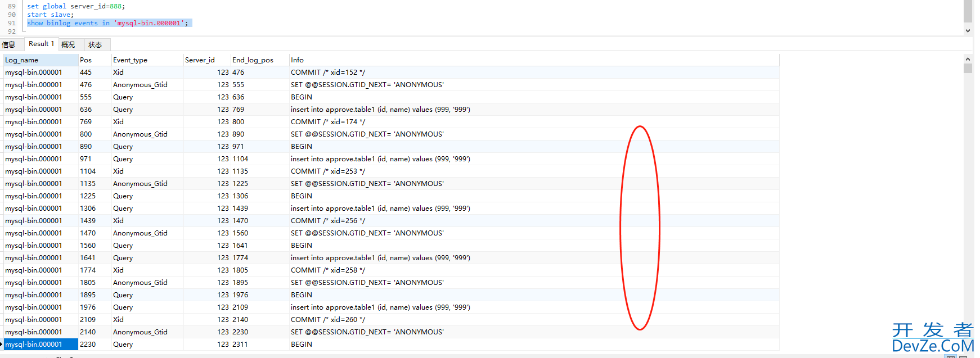Image resolution: width=980 pixels, height=358 pixels.
Task: Select GTID_NEXT info at Pos 1470
Action: coord(534,233)
